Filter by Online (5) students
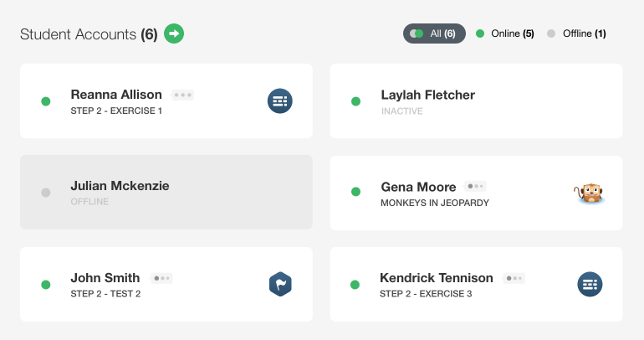Image resolution: width=644 pixels, height=340 pixels. pyautogui.click(x=505, y=33)
